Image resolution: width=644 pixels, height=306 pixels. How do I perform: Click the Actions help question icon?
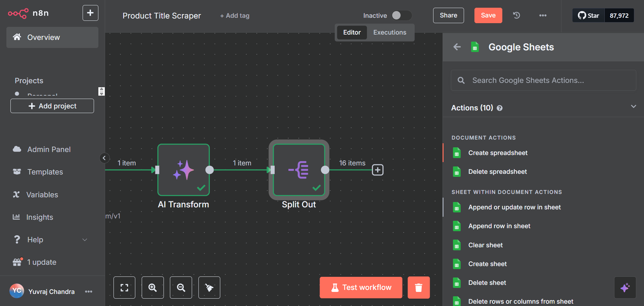(x=500, y=108)
